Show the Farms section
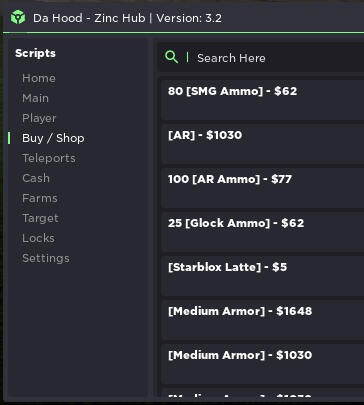 point(40,198)
